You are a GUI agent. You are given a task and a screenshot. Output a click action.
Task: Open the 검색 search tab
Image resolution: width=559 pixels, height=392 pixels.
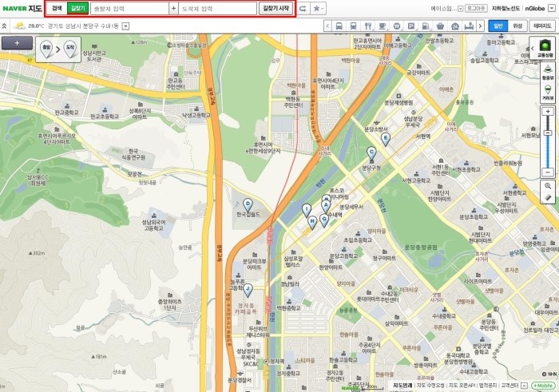[x=57, y=8]
